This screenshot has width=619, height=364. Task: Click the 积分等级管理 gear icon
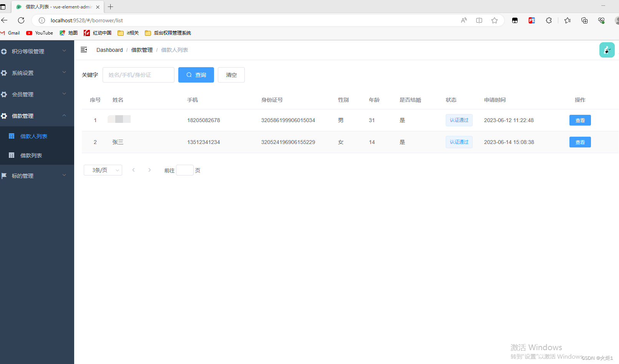pos(4,51)
